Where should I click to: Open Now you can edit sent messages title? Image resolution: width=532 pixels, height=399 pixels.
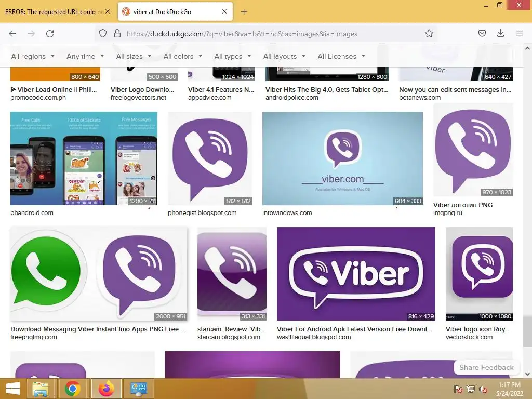[455, 89]
